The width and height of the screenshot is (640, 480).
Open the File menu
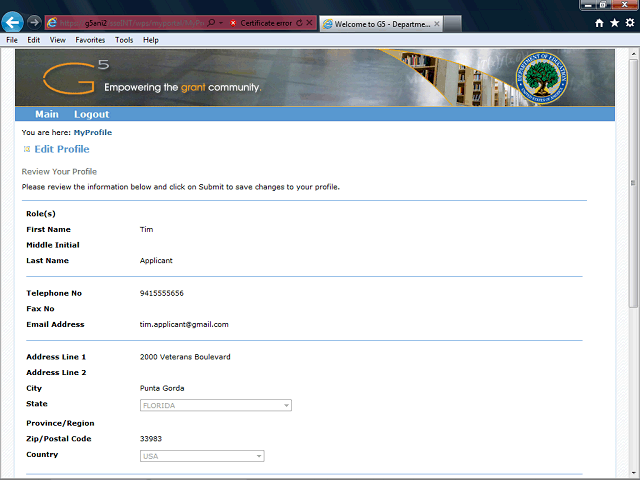pyautogui.click(x=12, y=40)
